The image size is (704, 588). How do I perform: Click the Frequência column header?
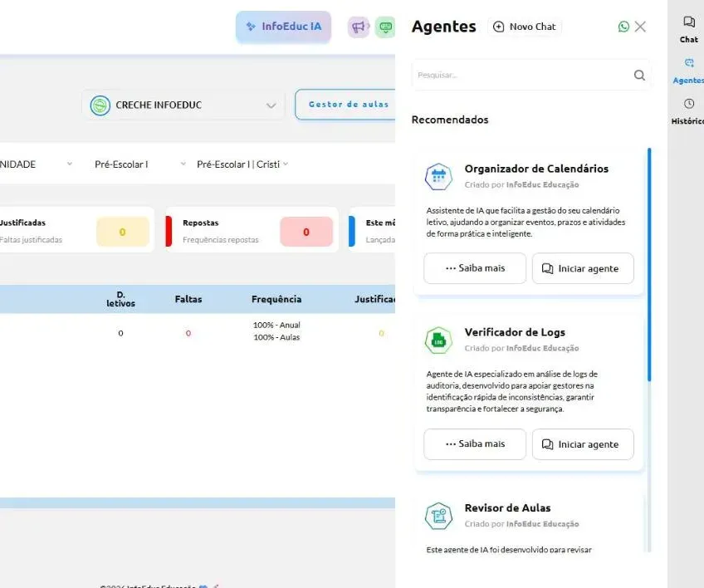pyautogui.click(x=276, y=299)
